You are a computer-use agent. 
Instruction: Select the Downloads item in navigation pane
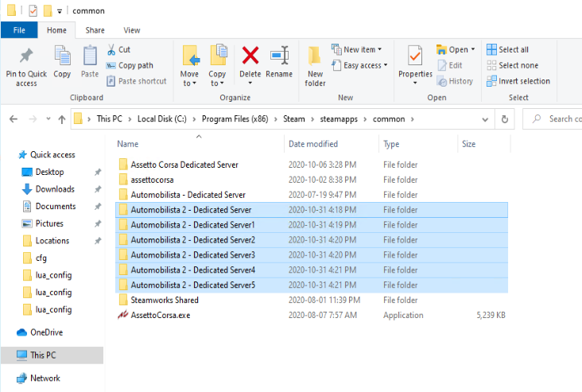click(55, 189)
